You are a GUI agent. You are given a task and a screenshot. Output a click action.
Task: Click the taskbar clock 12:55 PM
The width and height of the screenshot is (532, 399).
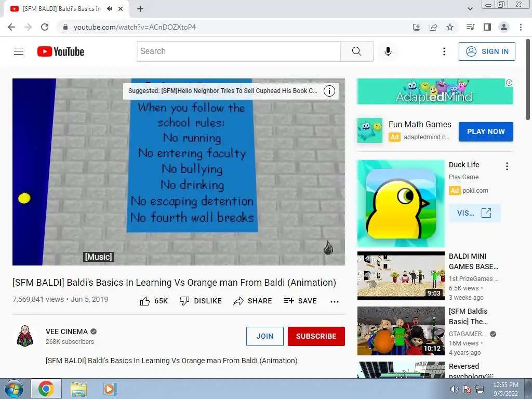click(506, 385)
